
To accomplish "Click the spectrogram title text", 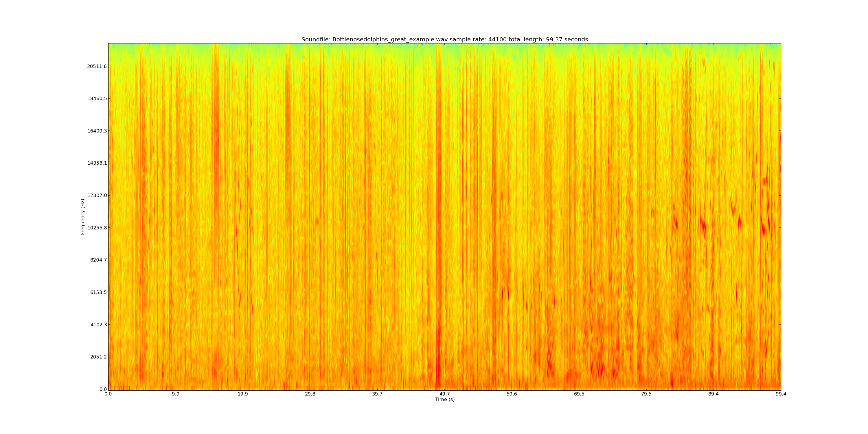I will point(444,39).
